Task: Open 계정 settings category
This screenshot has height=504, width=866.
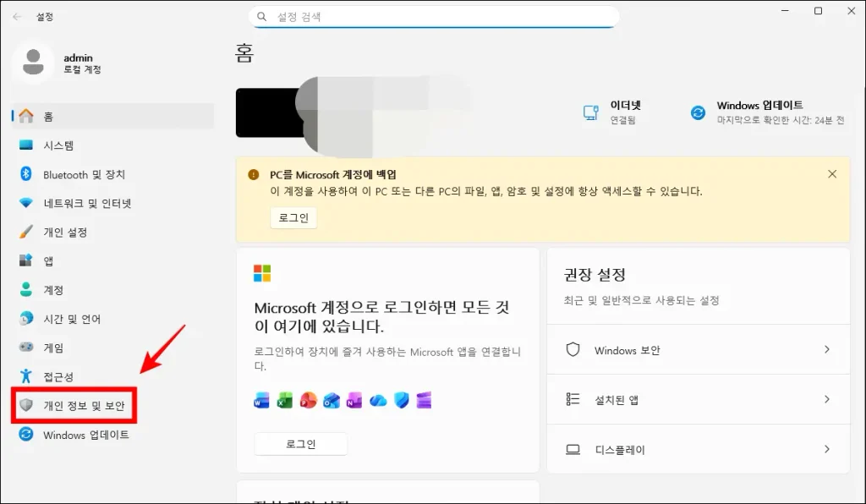Action: (x=112, y=290)
